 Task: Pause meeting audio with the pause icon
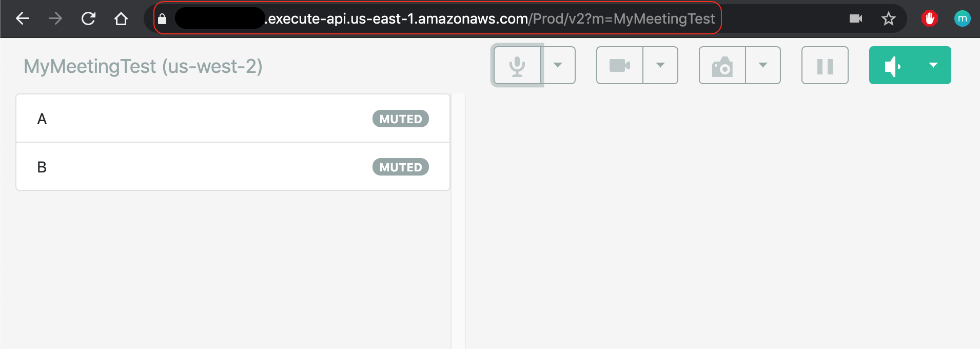point(825,65)
